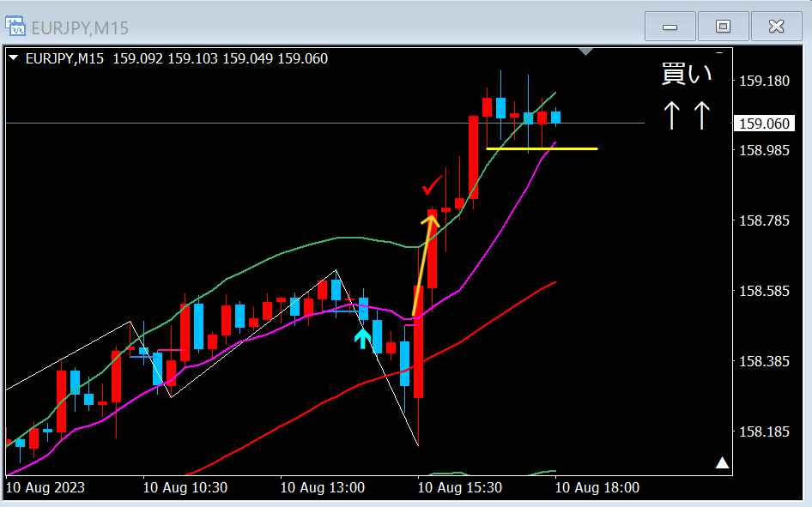The width and height of the screenshot is (812, 507).
Task: Click the 158.585 price scale label
Action: coord(764,291)
